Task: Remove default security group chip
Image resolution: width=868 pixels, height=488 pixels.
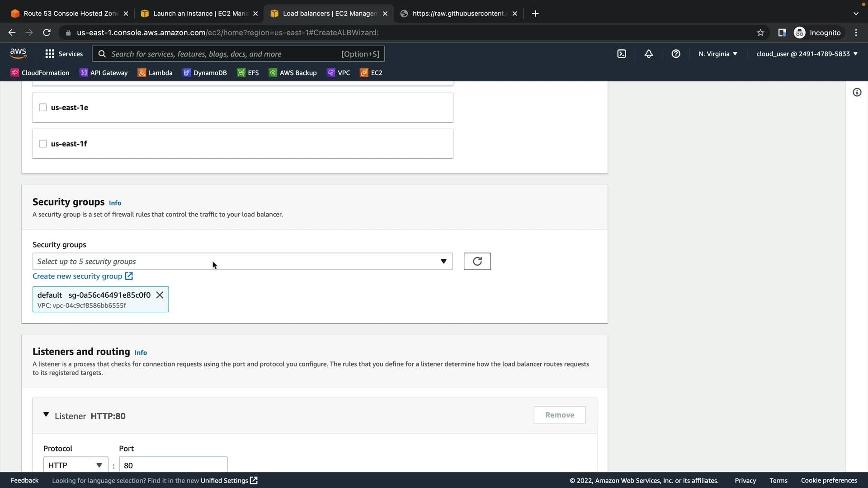Action: [x=160, y=295]
